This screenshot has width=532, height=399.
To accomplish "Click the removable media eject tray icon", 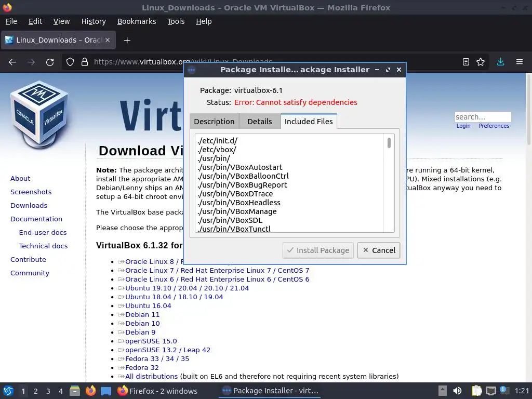I will tap(442, 391).
